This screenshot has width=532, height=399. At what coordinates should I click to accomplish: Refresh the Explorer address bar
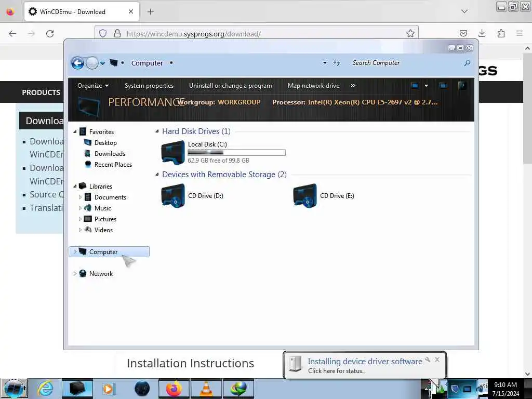pos(336,63)
